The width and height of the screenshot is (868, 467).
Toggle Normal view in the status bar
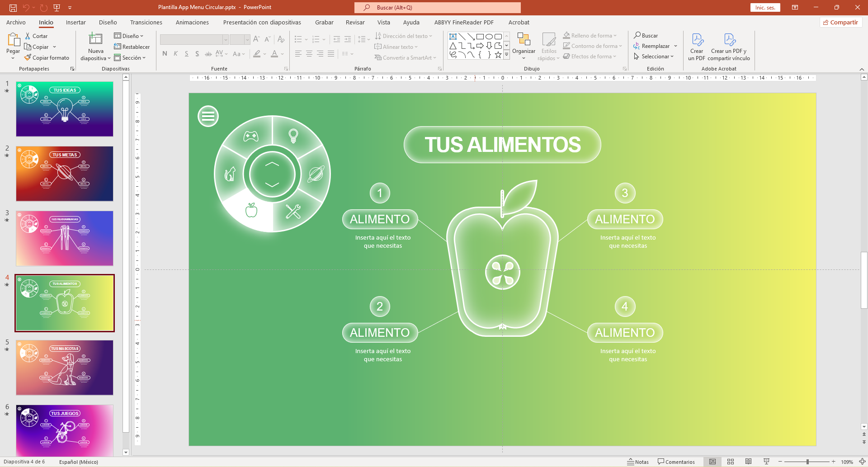point(712,462)
